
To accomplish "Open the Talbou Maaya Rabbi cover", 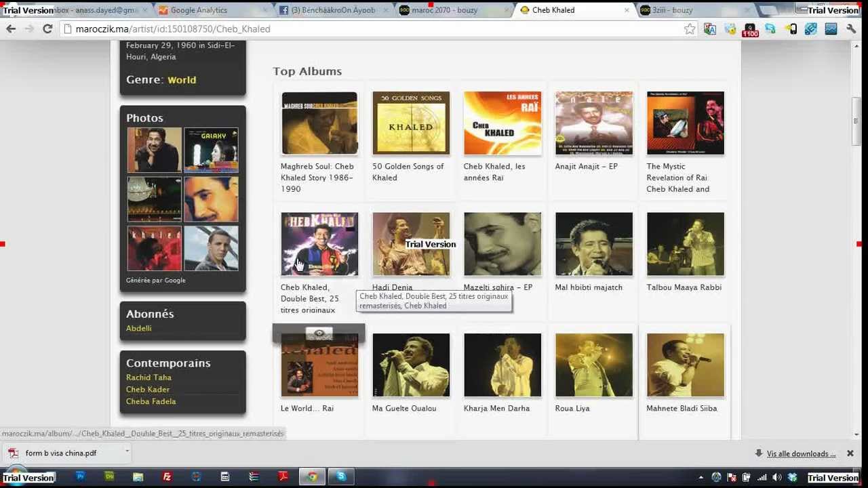I will (686, 244).
